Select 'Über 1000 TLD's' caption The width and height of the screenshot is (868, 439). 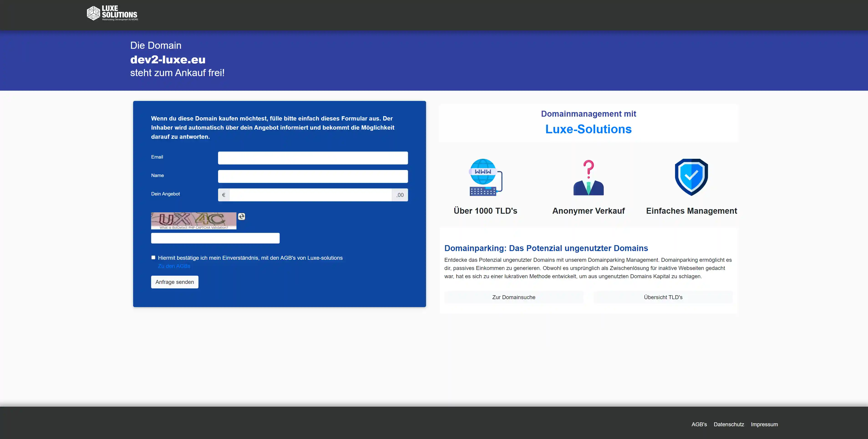click(x=485, y=211)
